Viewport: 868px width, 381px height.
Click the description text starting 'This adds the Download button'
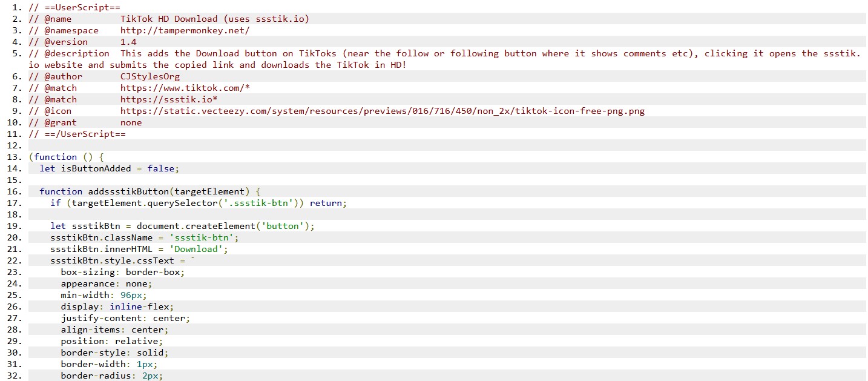[490, 53]
